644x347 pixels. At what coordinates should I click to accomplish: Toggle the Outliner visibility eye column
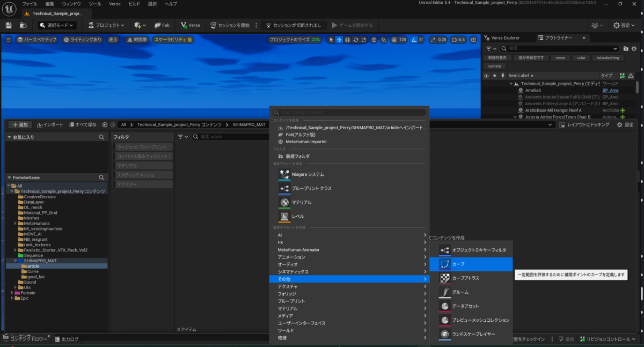coord(486,76)
